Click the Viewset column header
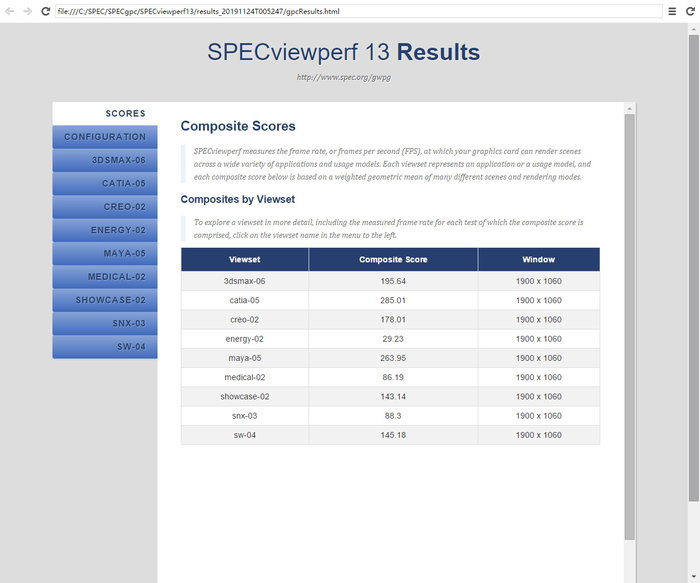Image resolution: width=700 pixels, height=583 pixels. 245,259
